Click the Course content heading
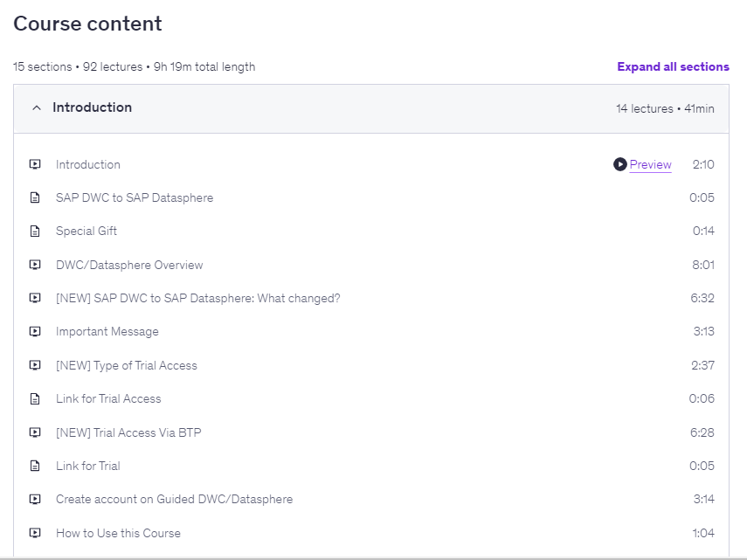The image size is (747, 560). 87,24
